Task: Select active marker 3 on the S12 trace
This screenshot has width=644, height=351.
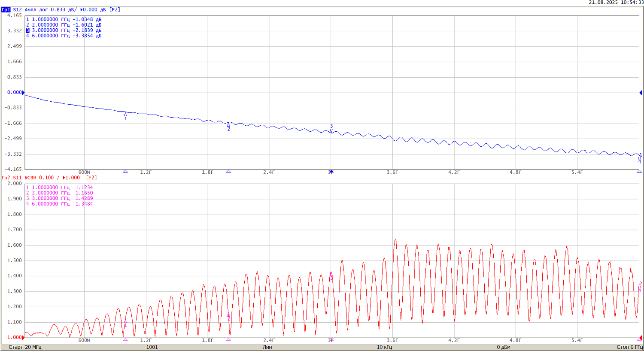Action: tap(331, 130)
